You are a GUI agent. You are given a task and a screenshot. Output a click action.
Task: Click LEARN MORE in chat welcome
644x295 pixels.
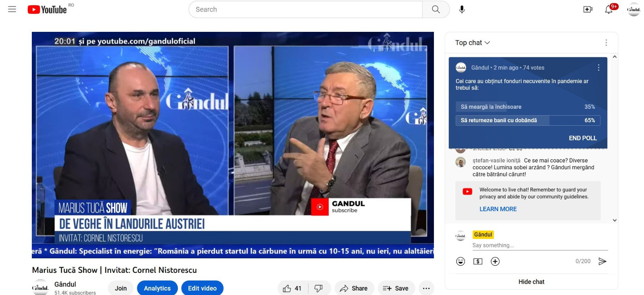pyautogui.click(x=498, y=209)
